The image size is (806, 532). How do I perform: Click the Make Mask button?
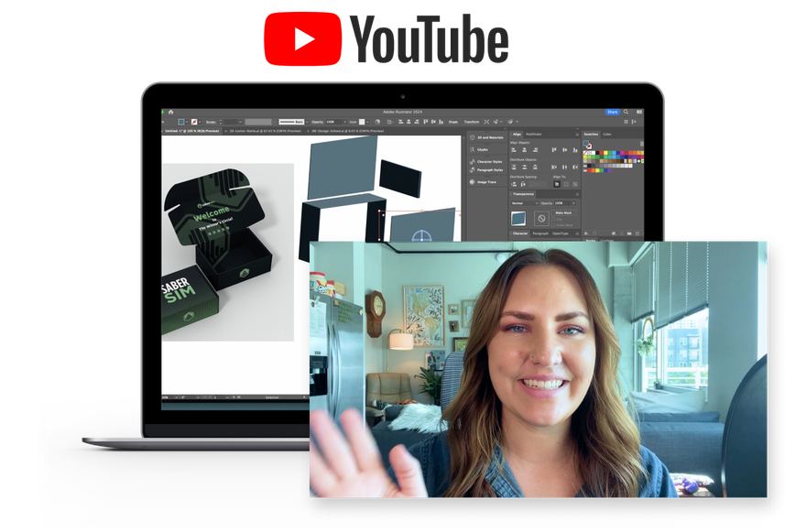(563, 212)
